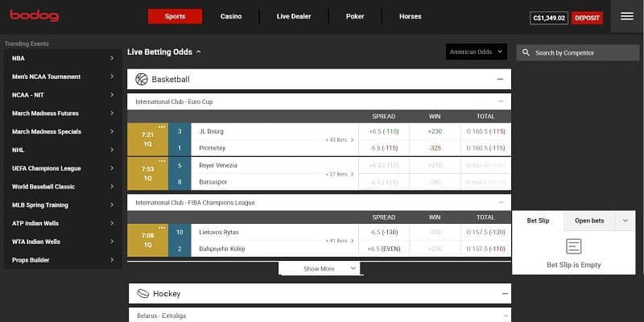The image size is (644, 322).
Task: Open MLB Spring Training link
Action: point(63,205)
